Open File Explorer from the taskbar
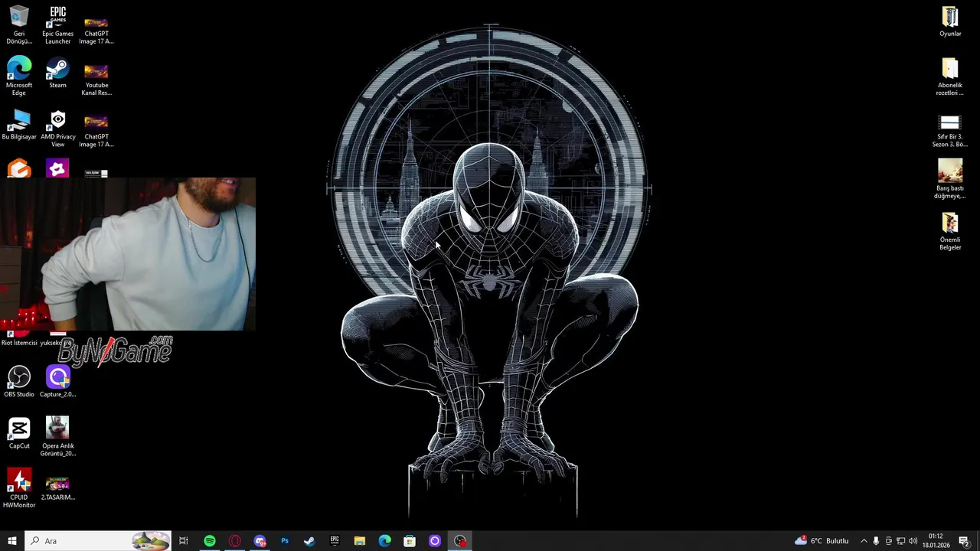 pyautogui.click(x=360, y=541)
